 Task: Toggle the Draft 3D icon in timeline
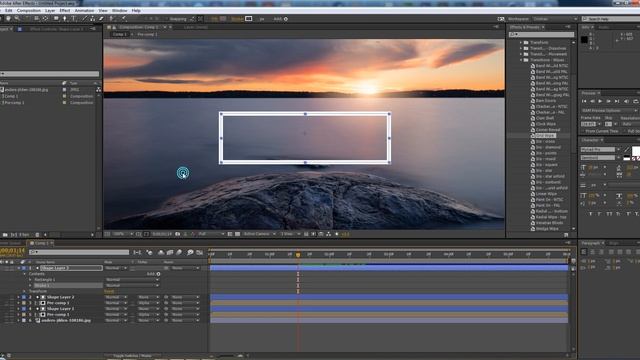(149, 253)
